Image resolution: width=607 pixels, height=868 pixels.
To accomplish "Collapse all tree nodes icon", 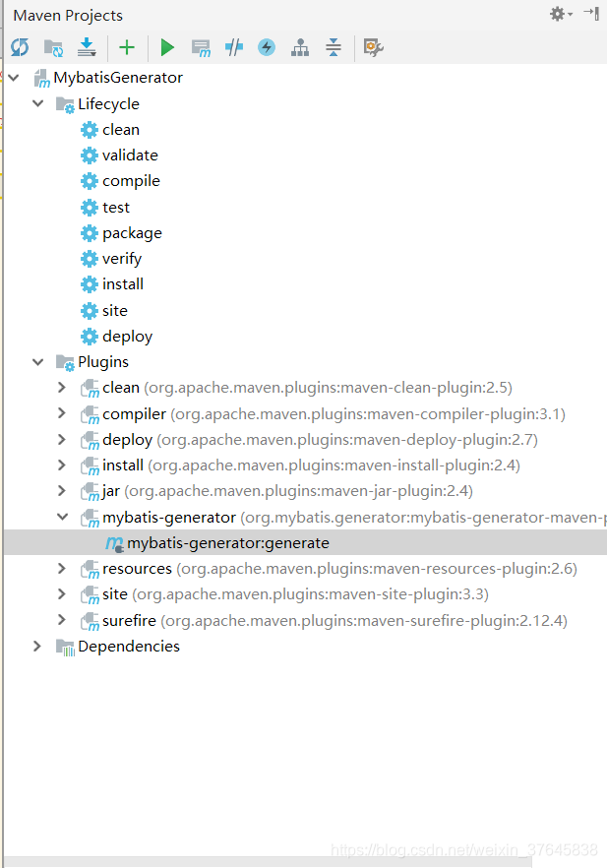I will (334, 47).
